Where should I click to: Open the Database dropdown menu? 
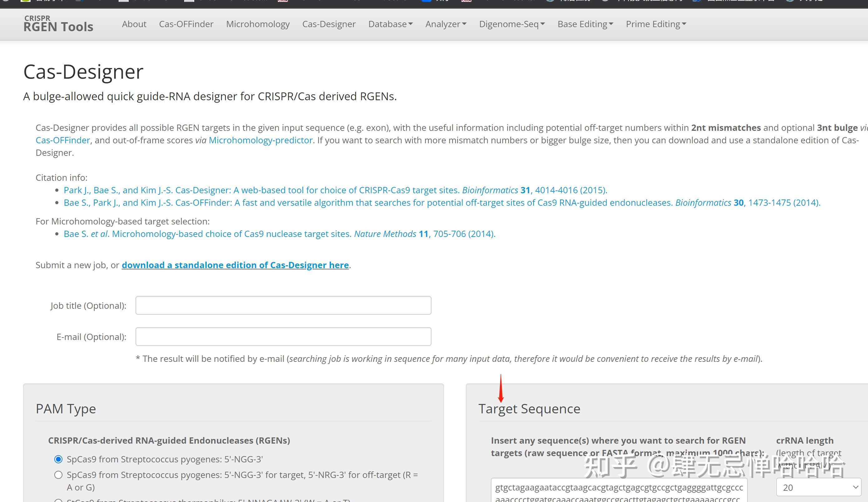click(x=390, y=24)
